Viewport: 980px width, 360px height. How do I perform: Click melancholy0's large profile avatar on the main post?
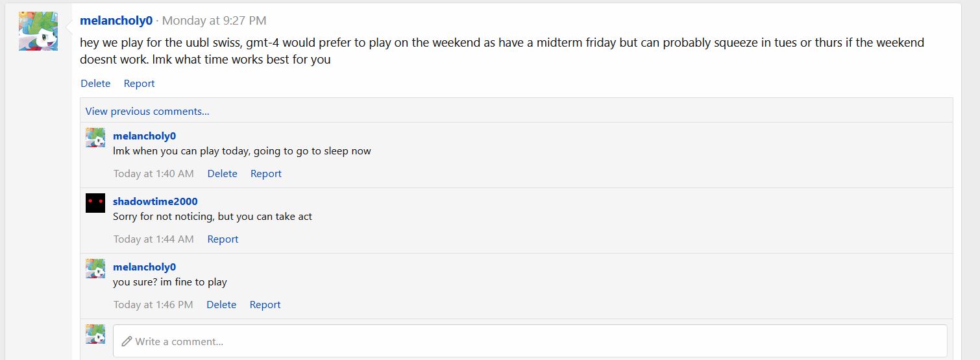38,31
